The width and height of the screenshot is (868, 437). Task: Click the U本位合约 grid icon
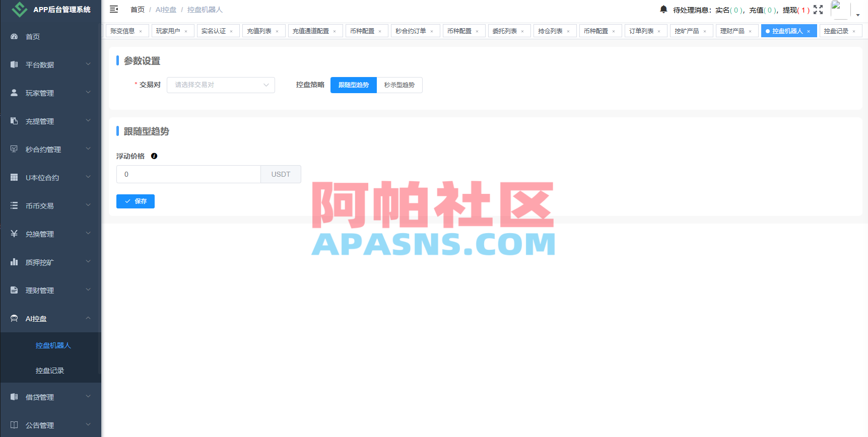[14, 177]
